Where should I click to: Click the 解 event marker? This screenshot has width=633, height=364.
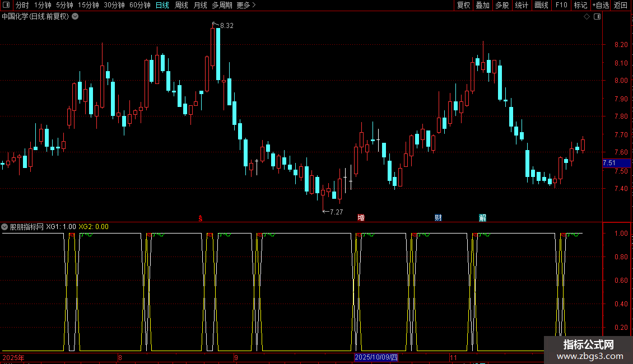coord(482,217)
